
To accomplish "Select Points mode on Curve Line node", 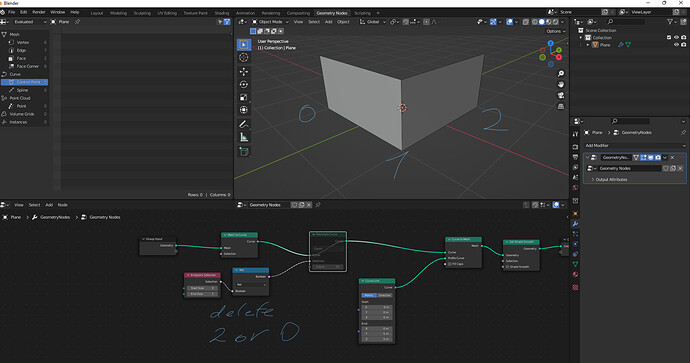I will [369, 295].
